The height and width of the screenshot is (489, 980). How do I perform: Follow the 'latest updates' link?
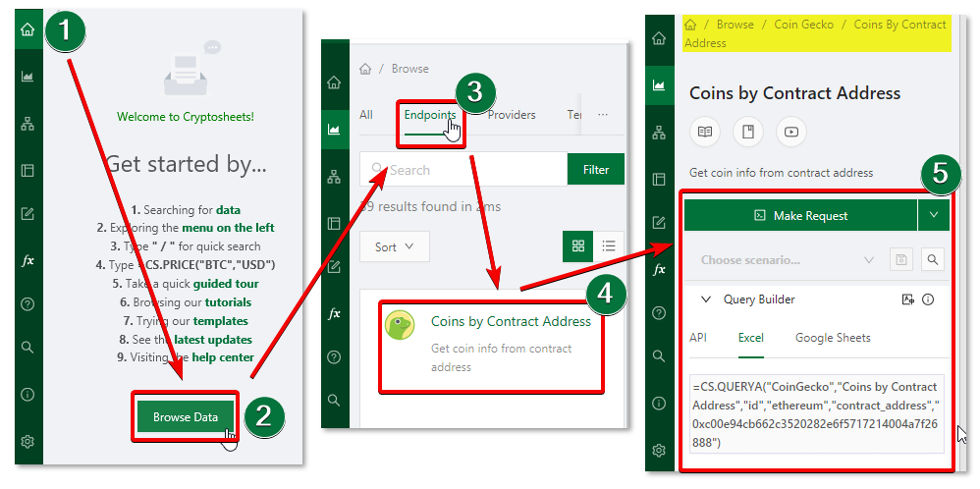[213, 340]
